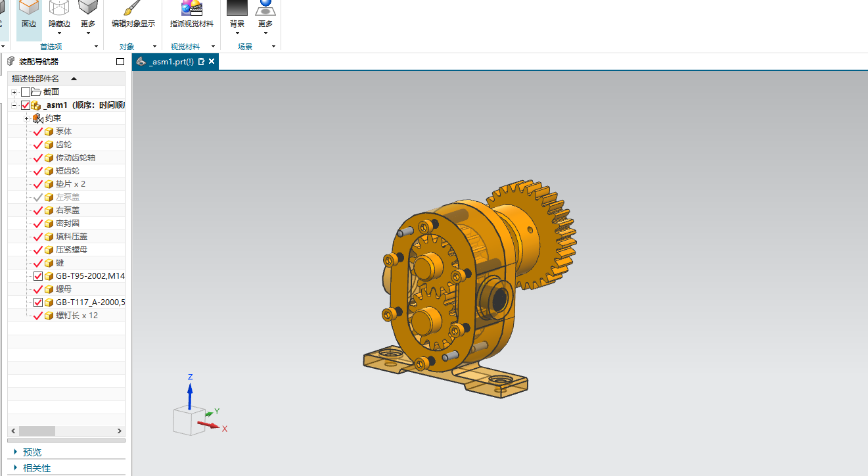
Task: Click the 压紧螺母 component cube icon
Action: click(x=49, y=250)
